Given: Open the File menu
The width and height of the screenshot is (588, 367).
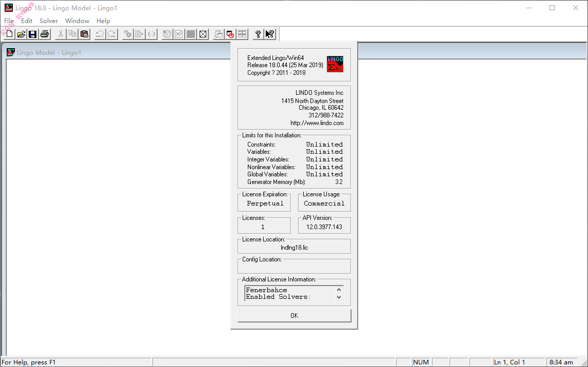Looking at the screenshot, I should [x=9, y=21].
